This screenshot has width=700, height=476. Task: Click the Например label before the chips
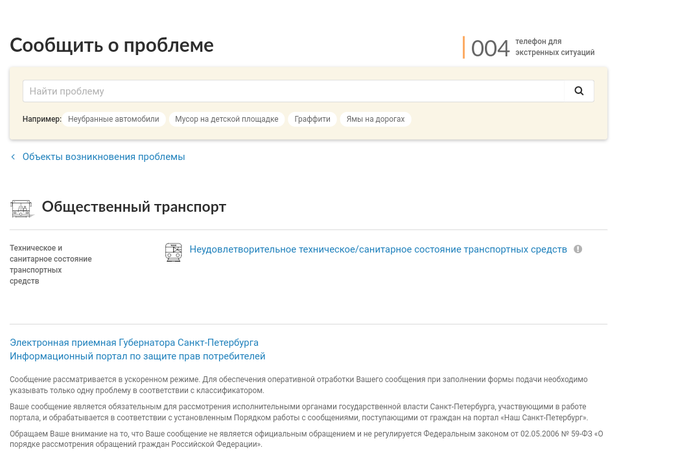(x=41, y=119)
